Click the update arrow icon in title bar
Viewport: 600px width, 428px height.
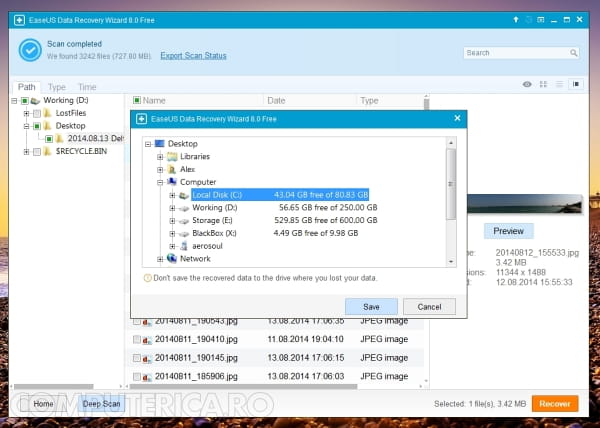[x=516, y=20]
